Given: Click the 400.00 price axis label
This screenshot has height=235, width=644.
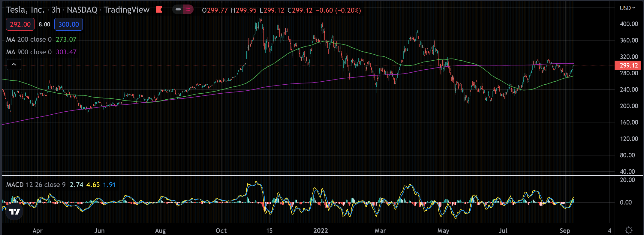Looking at the screenshot, I should 629,24.
